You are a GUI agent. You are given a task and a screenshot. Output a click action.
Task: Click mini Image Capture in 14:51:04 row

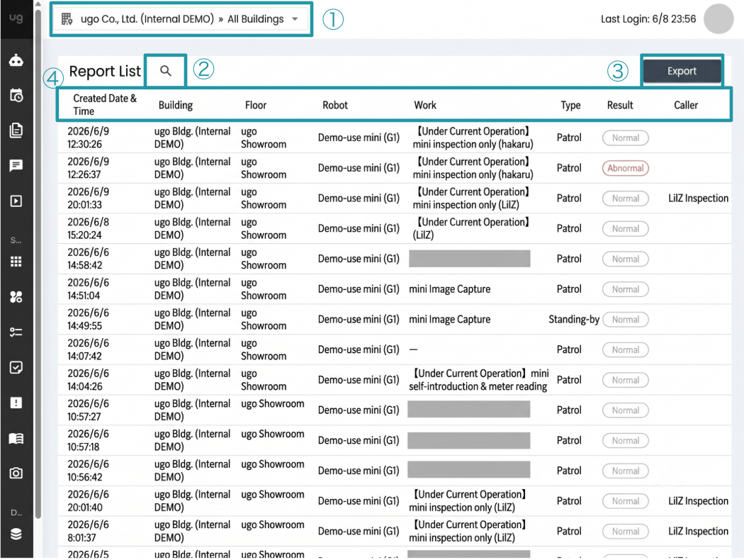(449, 289)
